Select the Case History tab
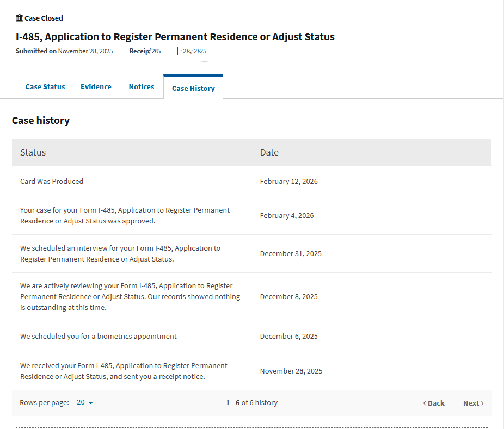The image size is (504, 429). [x=193, y=88]
